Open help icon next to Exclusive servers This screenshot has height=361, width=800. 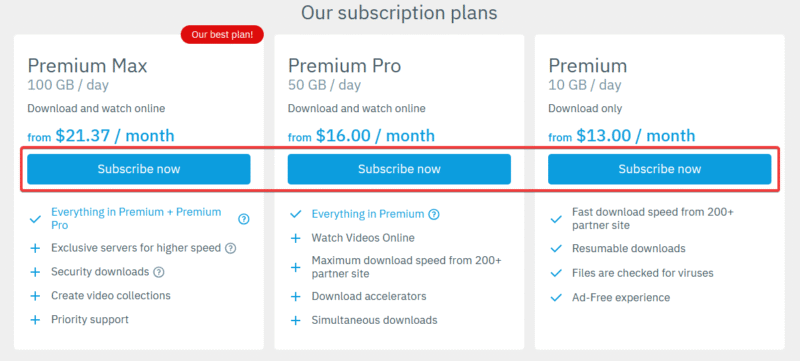[231, 248]
